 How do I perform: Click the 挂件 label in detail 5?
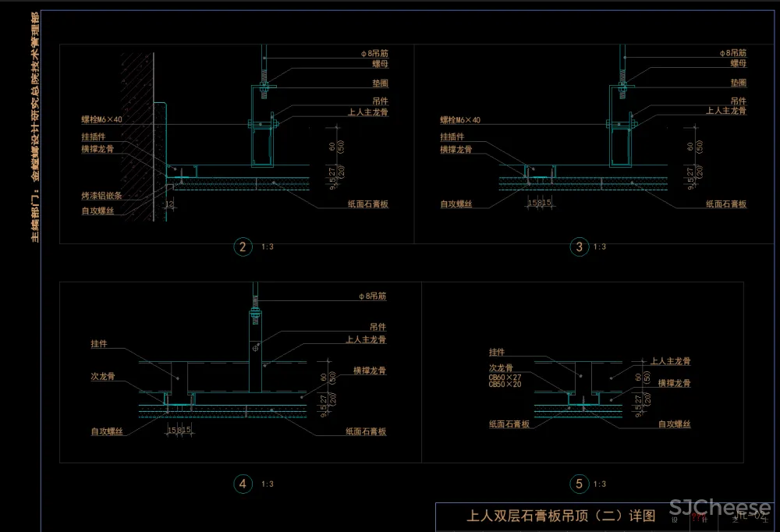[497, 352]
